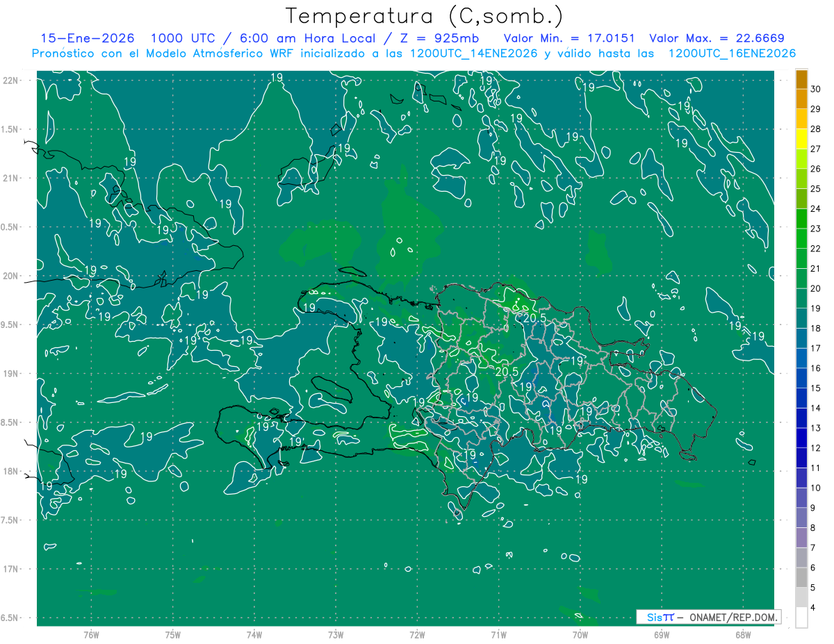Screen dimensions: 834x644
Task: Click the 'SisTT' logo text in the credit box
Action: point(660,617)
